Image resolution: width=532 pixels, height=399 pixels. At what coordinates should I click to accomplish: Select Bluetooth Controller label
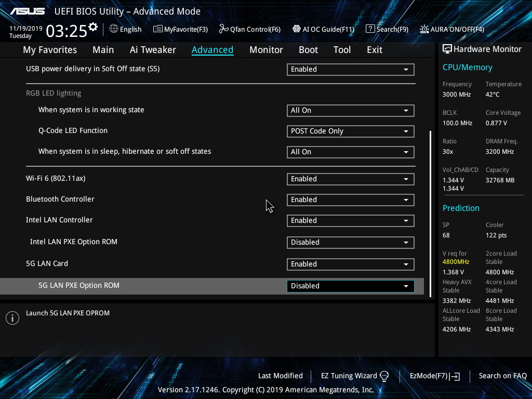coord(60,199)
